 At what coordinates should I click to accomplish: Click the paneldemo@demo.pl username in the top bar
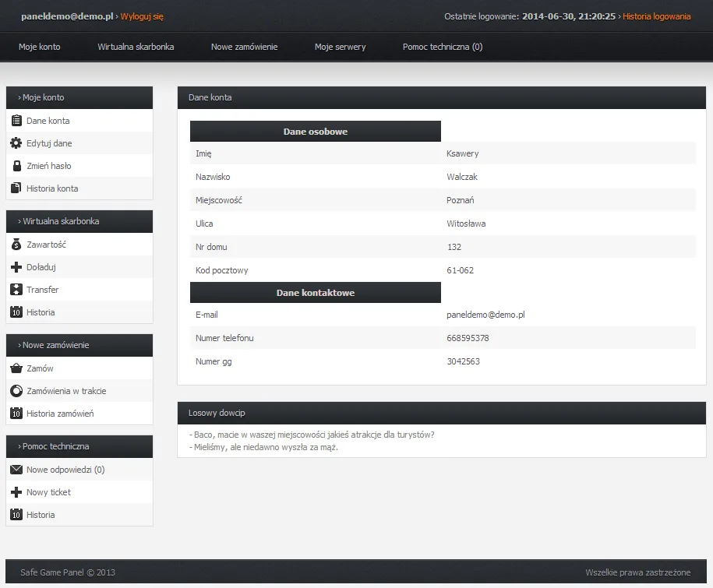(67, 16)
